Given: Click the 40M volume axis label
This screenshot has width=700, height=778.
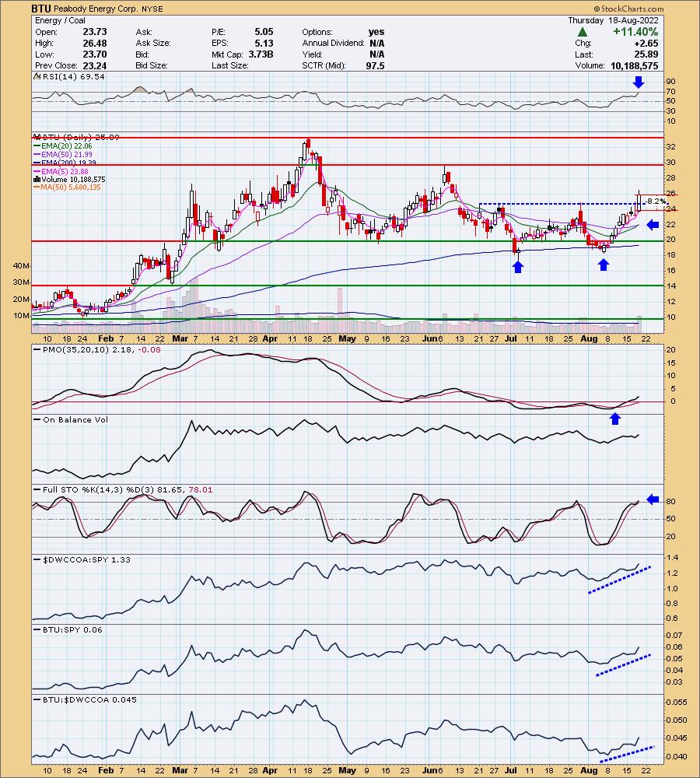Looking at the screenshot, I should click(21, 266).
